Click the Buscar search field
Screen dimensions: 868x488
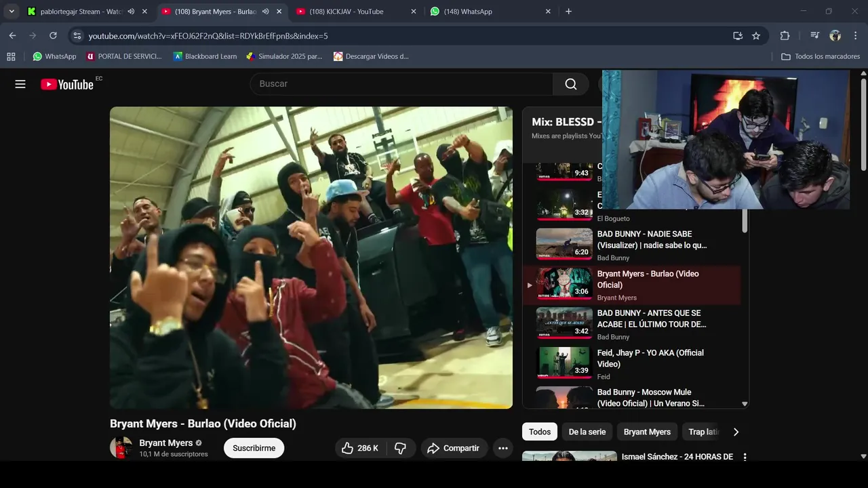pos(401,84)
